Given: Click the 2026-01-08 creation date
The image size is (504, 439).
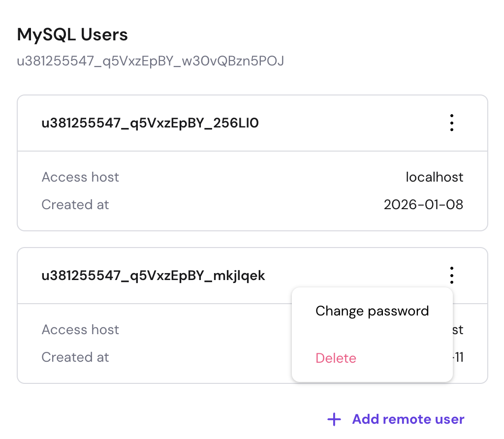Looking at the screenshot, I should [x=423, y=205].
